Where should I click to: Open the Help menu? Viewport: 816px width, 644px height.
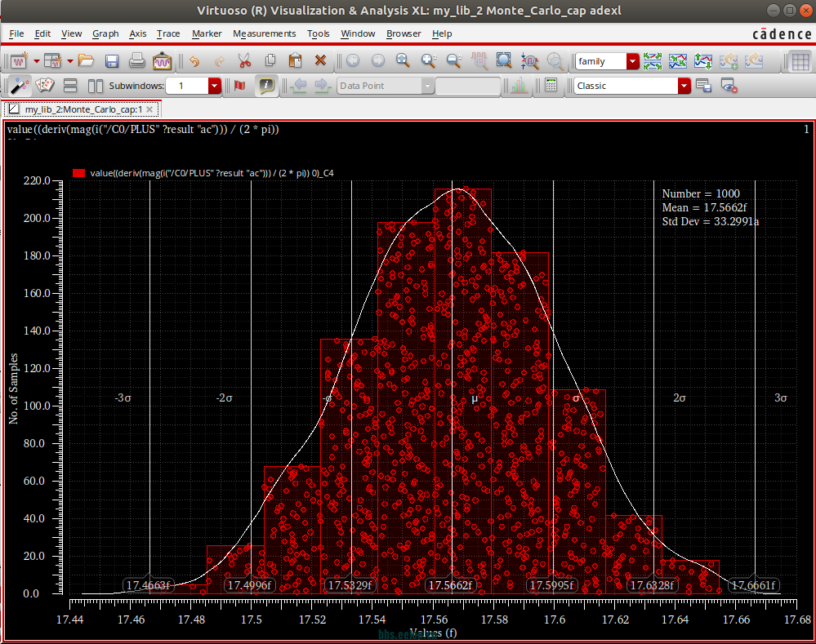(442, 33)
